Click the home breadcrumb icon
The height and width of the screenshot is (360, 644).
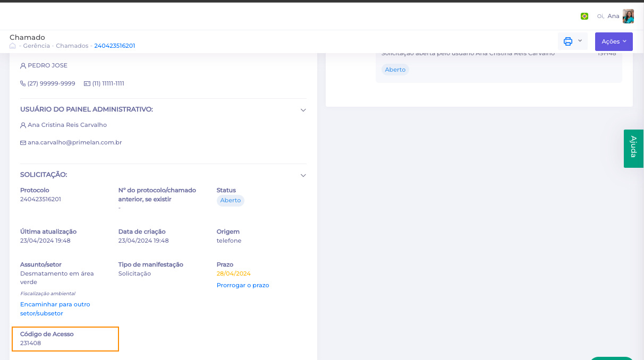click(13, 46)
